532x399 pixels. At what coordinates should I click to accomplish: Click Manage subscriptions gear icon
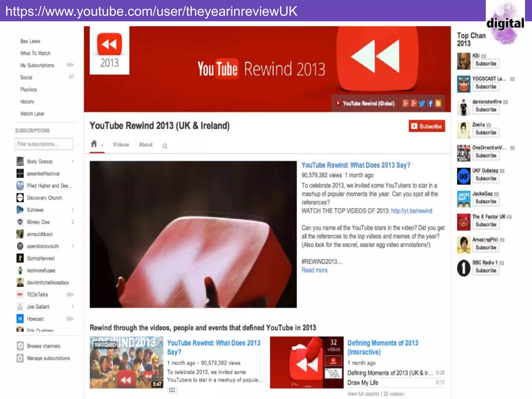(20, 358)
